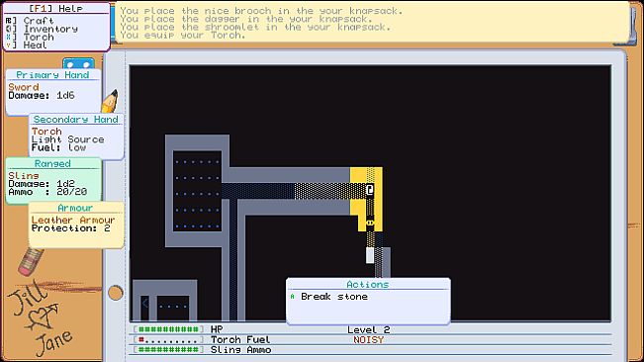Click the Armour panel title

pyautogui.click(x=75, y=208)
